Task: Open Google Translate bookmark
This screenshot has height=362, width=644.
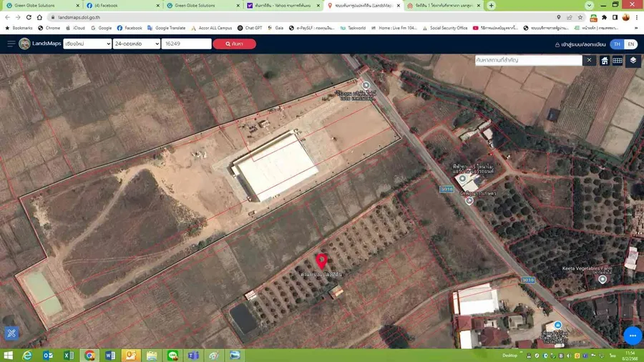Action: (166, 28)
